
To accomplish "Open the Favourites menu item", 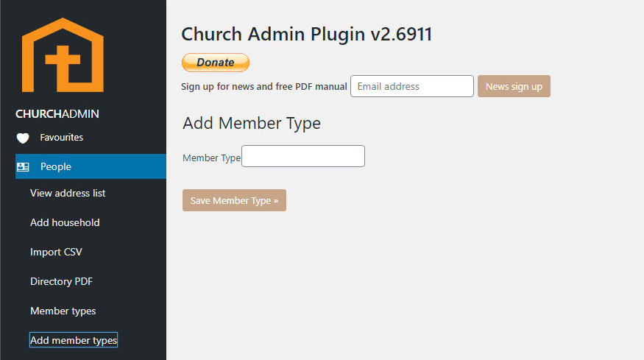I will tap(61, 138).
